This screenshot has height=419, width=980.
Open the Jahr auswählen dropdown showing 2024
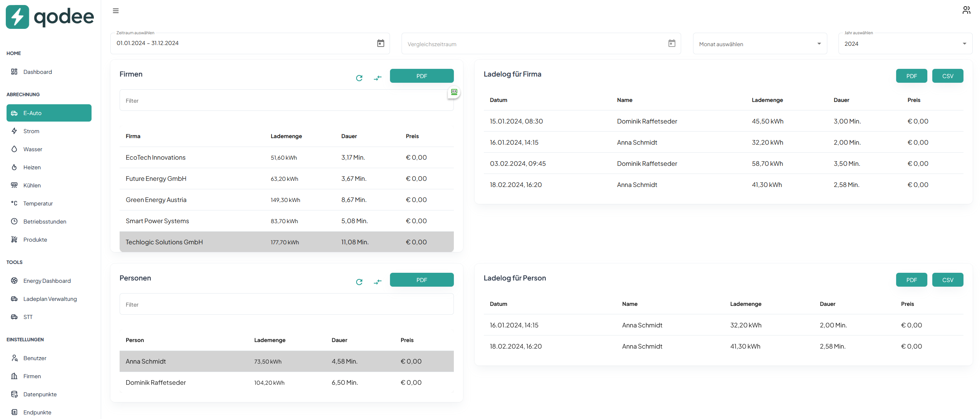click(905, 44)
